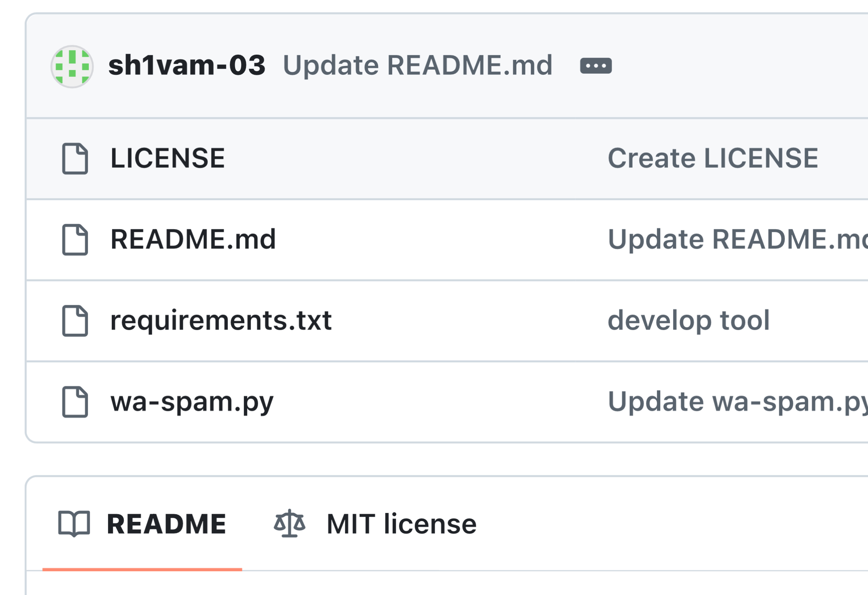Viewport: 868px width, 595px height.
Task: Switch to the MIT license tab
Action: 401,524
